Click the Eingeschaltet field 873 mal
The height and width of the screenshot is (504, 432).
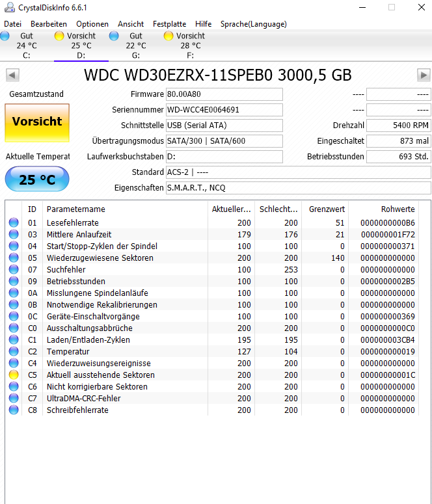[x=399, y=141]
